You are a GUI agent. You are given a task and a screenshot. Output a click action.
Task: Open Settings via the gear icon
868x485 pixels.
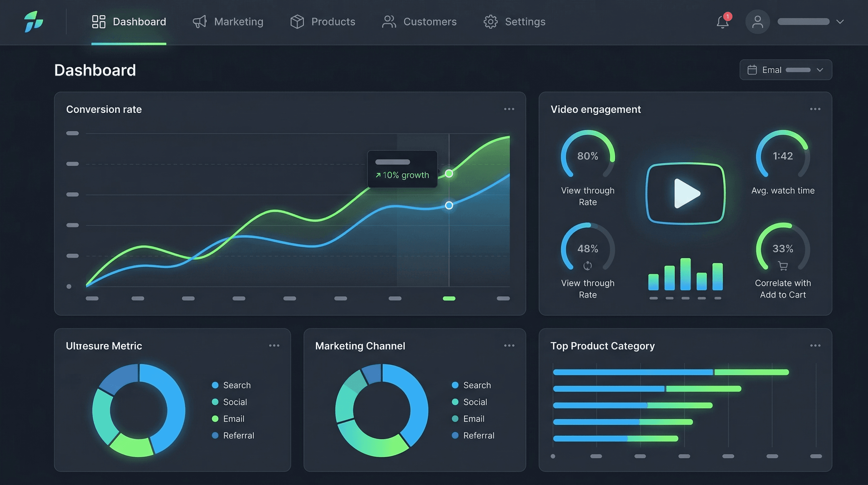[x=490, y=21]
